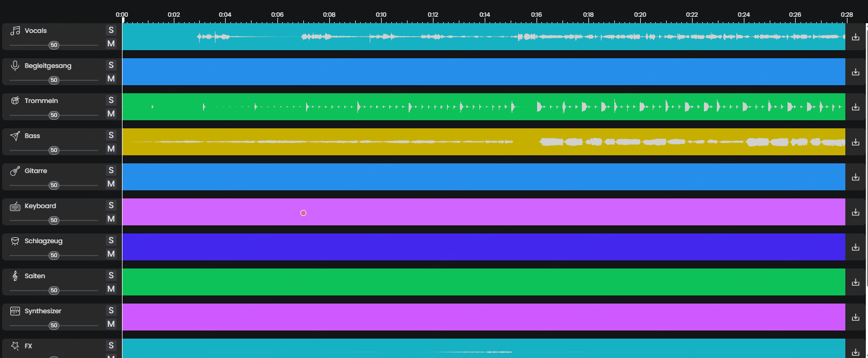The width and height of the screenshot is (868, 358).
Task: Mute the Gitarre track
Action: click(x=111, y=184)
